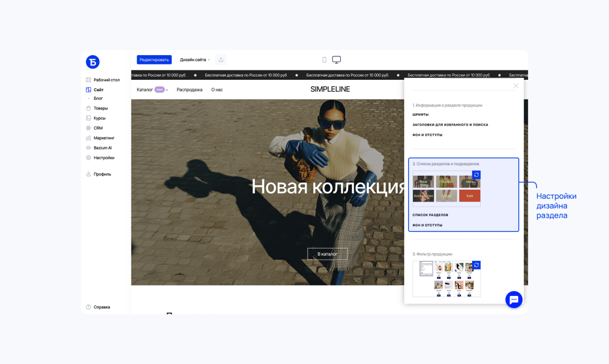Expand the Каталог menu on site
The height and width of the screenshot is (364, 609).
click(x=152, y=90)
